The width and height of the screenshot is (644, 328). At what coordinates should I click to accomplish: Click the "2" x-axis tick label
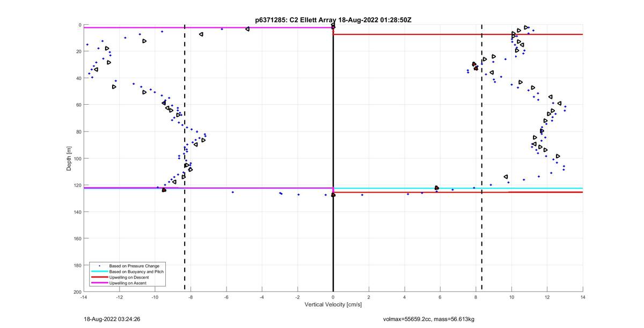pyautogui.click(x=369, y=297)
